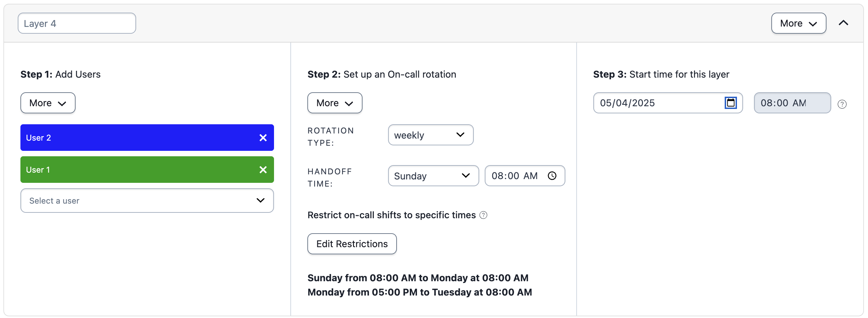Image resolution: width=868 pixels, height=318 pixels.
Task: Click the 08:00 AM handoff time field
Action: pyautogui.click(x=515, y=176)
